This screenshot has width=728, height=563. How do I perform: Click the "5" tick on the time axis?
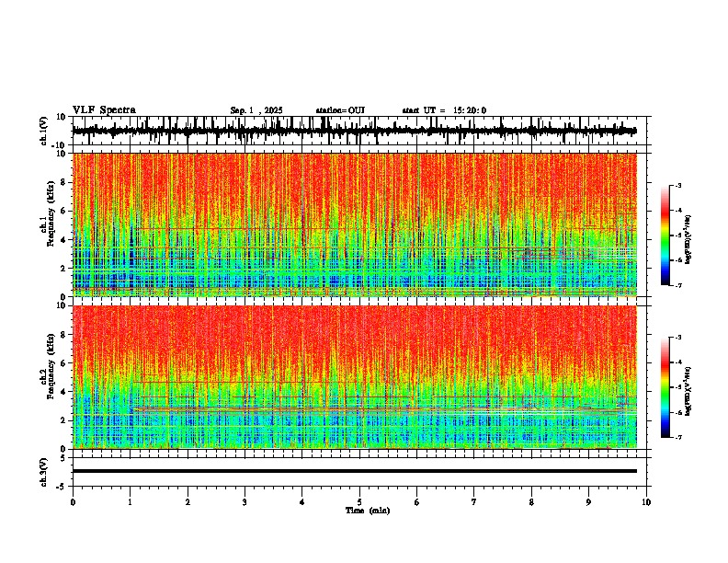pyautogui.click(x=359, y=502)
